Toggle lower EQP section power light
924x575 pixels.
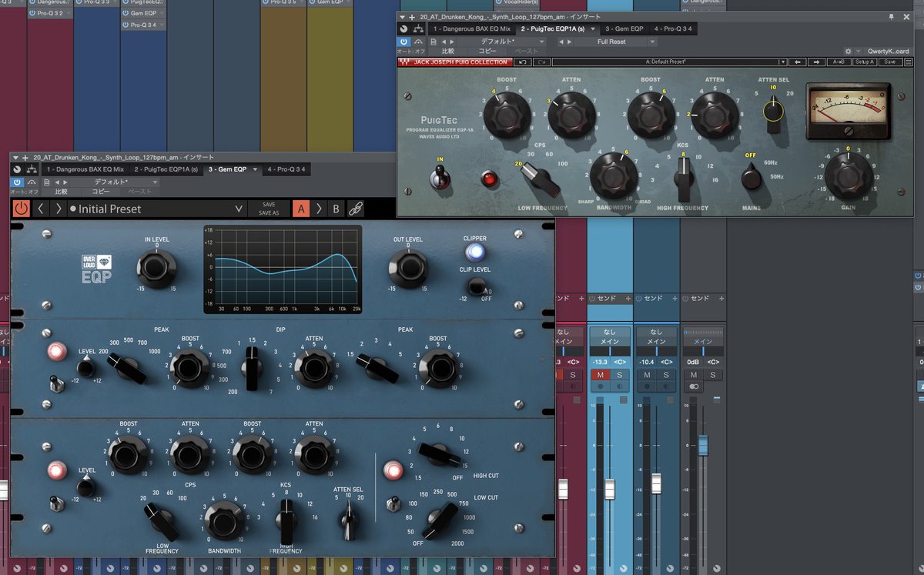click(56, 470)
